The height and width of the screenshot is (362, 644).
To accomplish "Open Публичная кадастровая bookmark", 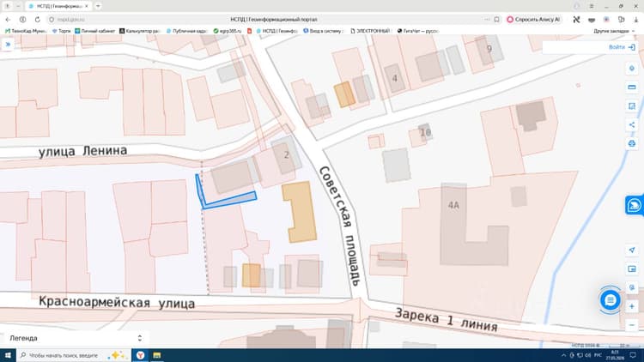I will tap(186, 31).
